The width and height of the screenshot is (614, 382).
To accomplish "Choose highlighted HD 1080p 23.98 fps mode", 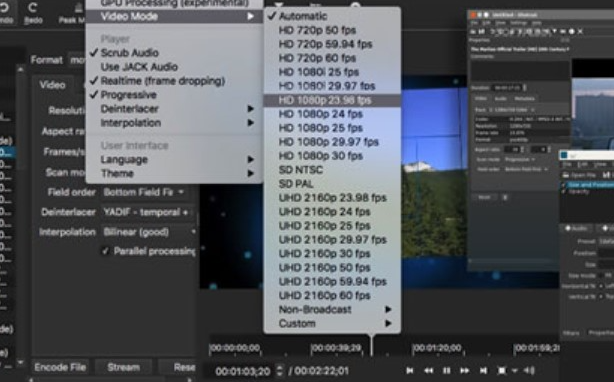I will pyautogui.click(x=332, y=100).
